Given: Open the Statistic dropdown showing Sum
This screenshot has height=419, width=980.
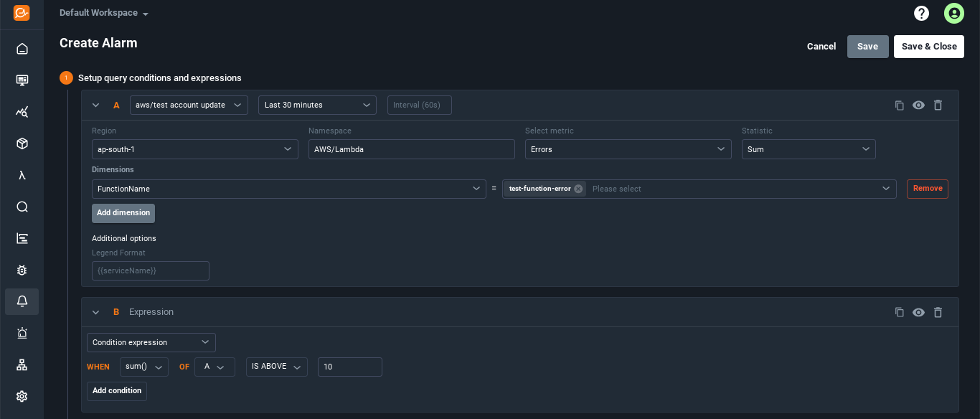Looking at the screenshot, I should (809, 149).
